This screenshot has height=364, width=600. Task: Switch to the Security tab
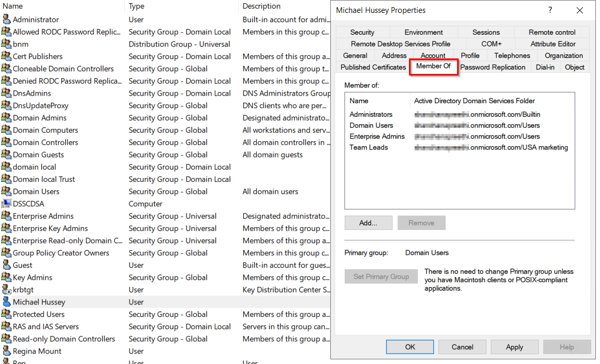tap(362, 32)
